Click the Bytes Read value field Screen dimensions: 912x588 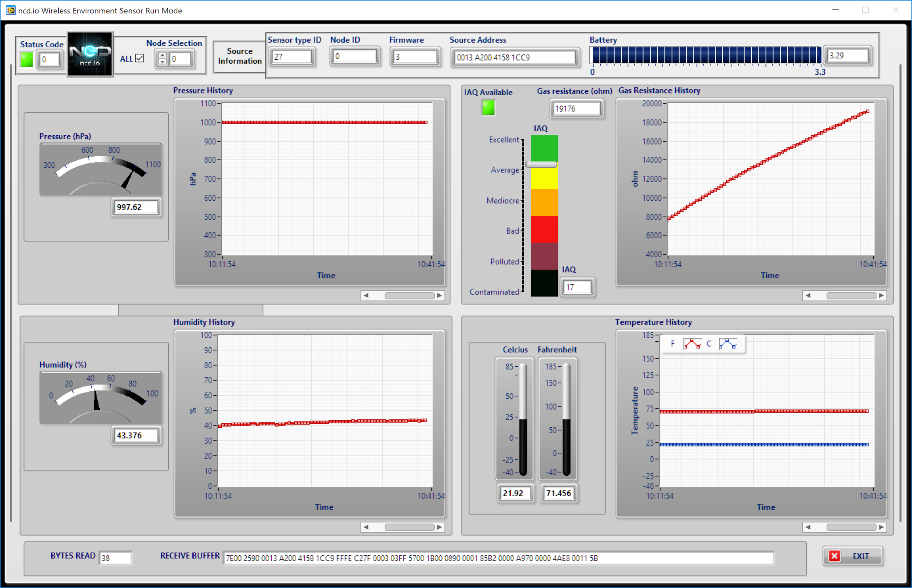(x=115, y=558)
